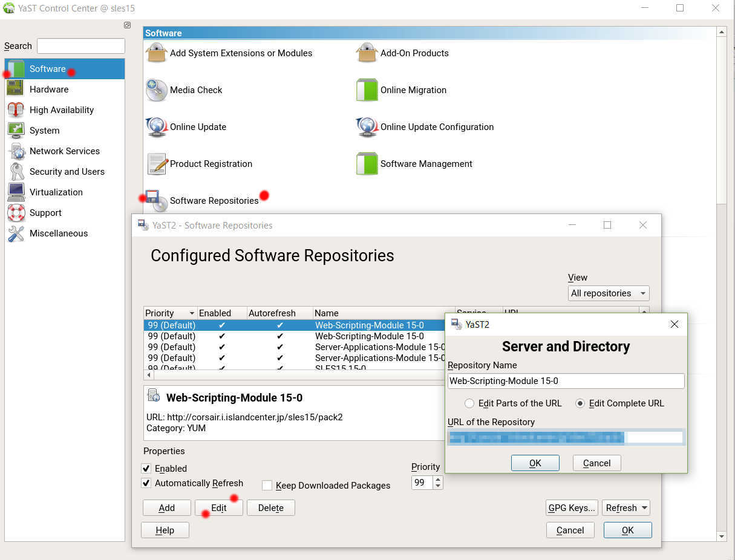Decrease the Priority spinner value
This screenshot has width=735, height=560.
tap(439, 486)
